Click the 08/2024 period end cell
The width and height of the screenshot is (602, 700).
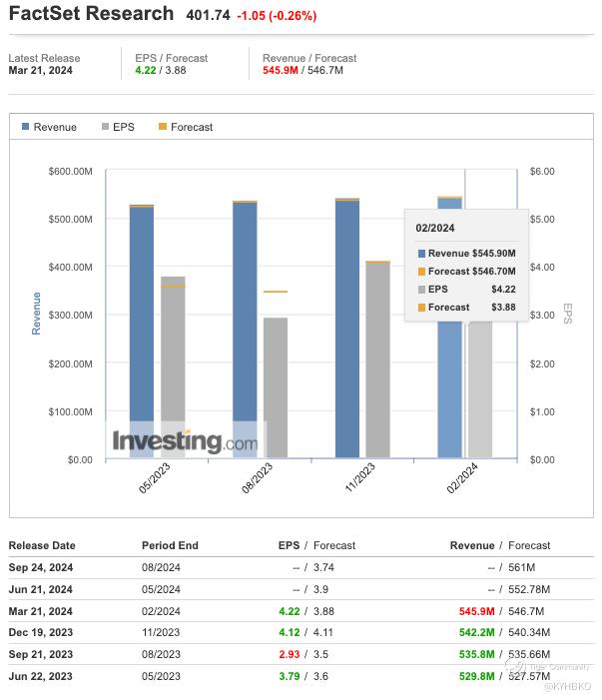tap(161, 567)
